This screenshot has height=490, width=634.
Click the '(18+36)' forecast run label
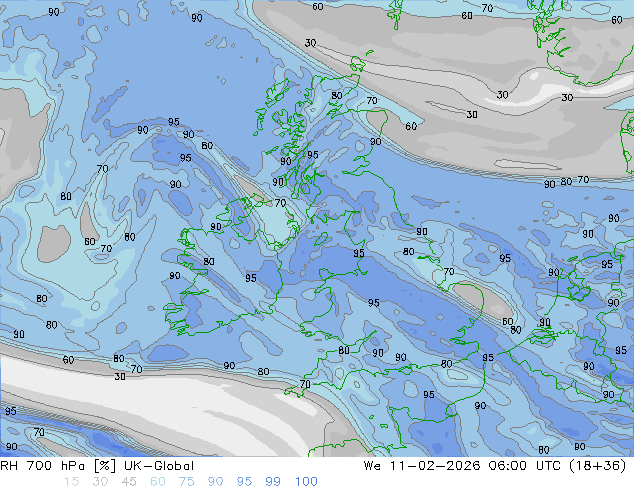pos(598,466)
